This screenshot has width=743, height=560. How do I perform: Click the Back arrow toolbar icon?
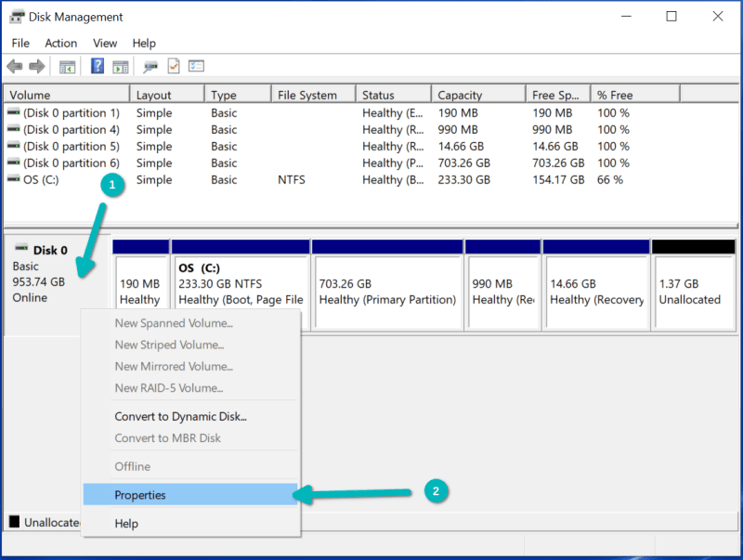pyautogui.click(x=14, y=67)
